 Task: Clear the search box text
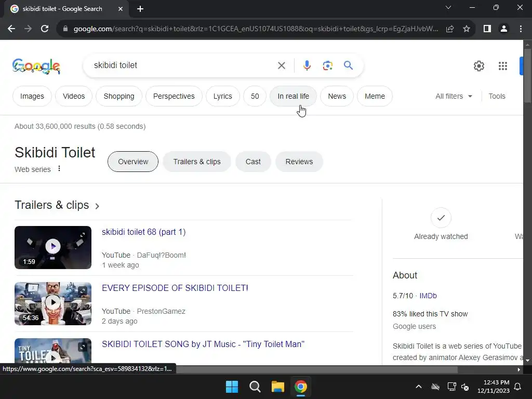(281, 65)
